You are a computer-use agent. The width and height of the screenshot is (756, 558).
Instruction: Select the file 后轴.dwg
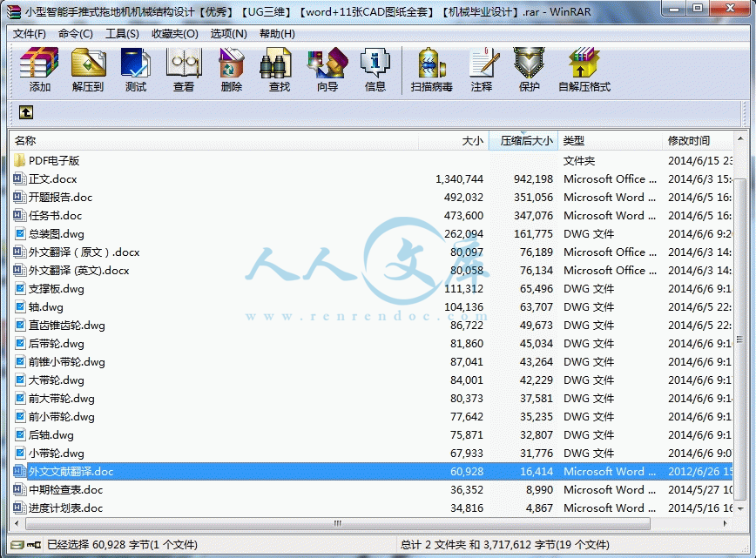coord(51,435)
